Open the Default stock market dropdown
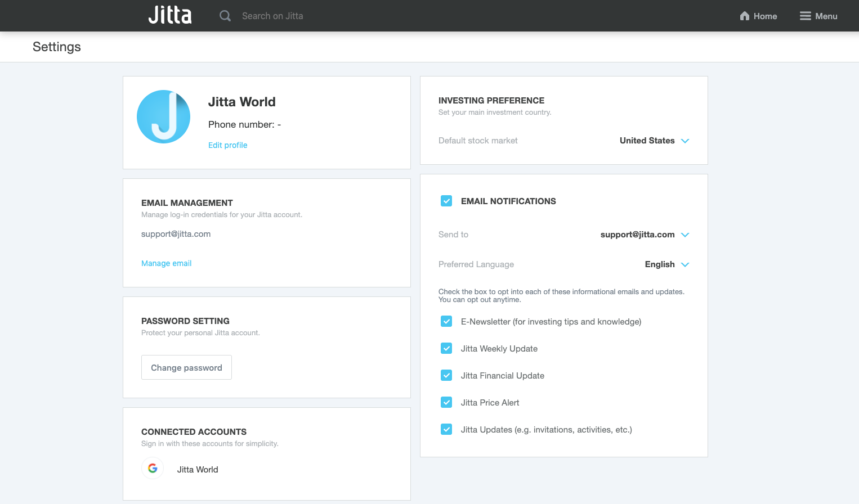 pyautogui.click(x=654, y=141)
